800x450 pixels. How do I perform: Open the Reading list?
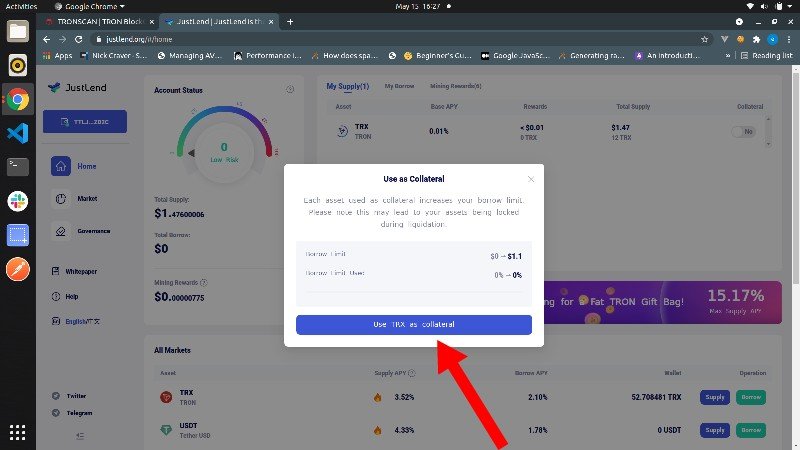click(x=767, y=56)
